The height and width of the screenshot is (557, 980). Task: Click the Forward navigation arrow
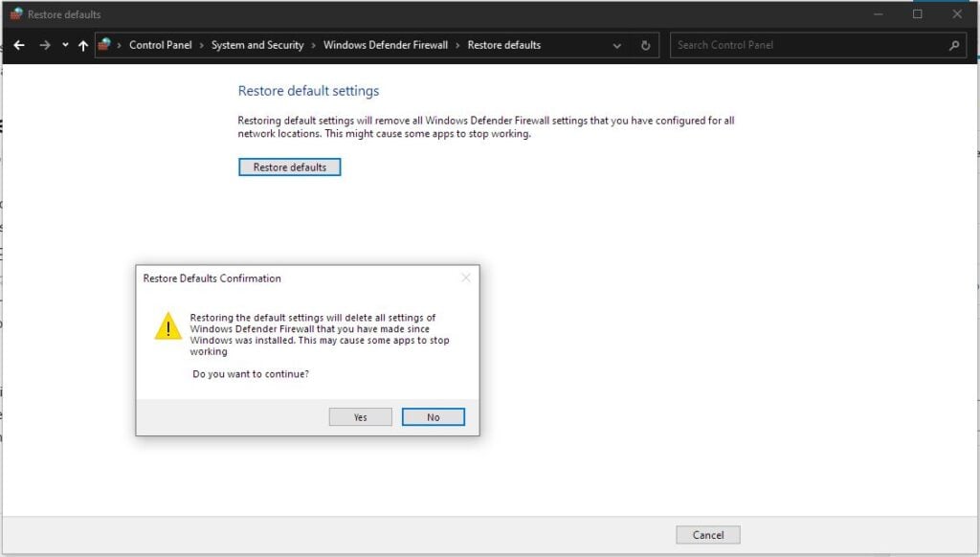[44, 45]
